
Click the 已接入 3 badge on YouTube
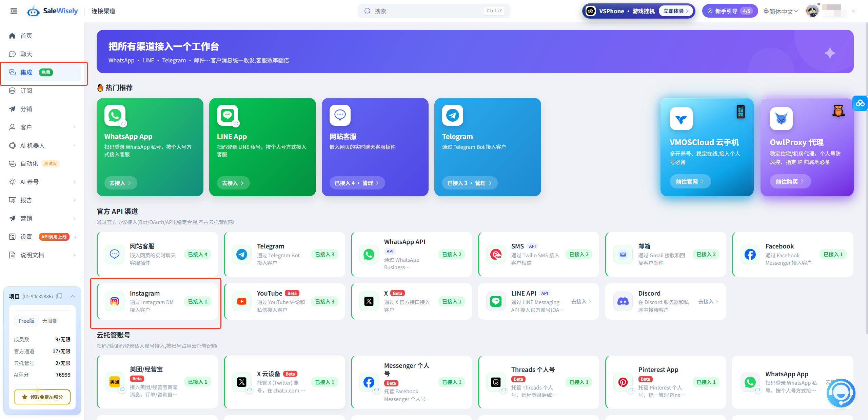point(325,301)
